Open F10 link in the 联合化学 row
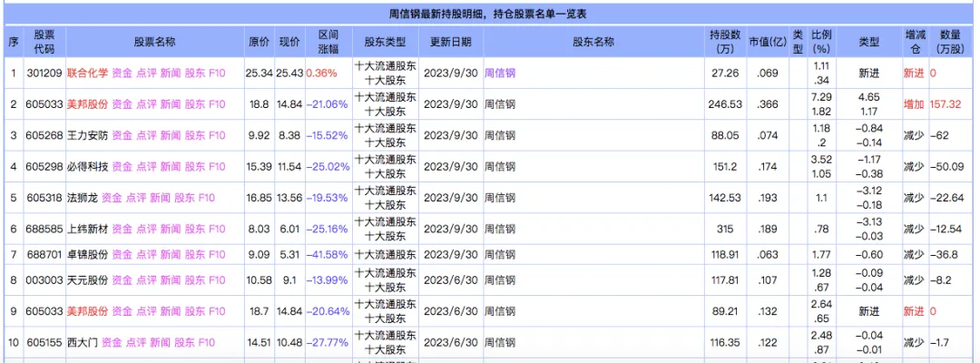Viewport: 980px width, 363px height. click(217, 74)
